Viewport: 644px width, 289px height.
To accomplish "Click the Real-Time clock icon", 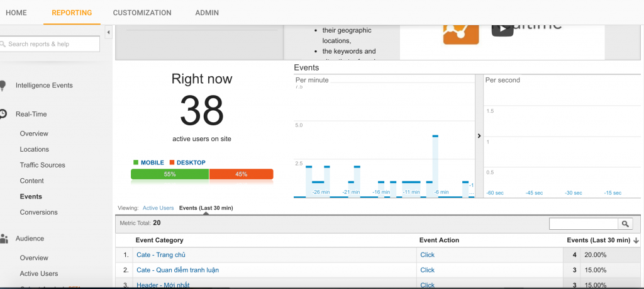I will [3, 114].
